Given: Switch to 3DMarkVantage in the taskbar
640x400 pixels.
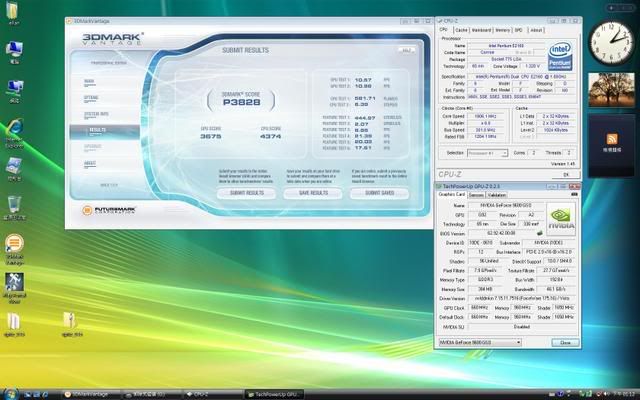Looking at the screenshot, I should pyautogui.click(x=91, y=395).
